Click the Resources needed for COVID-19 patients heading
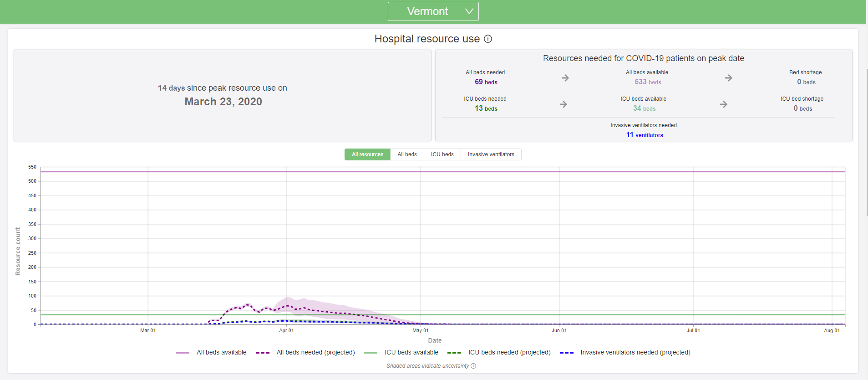The image size is (868, 380). pyautogui.click(x=643, y=58)
